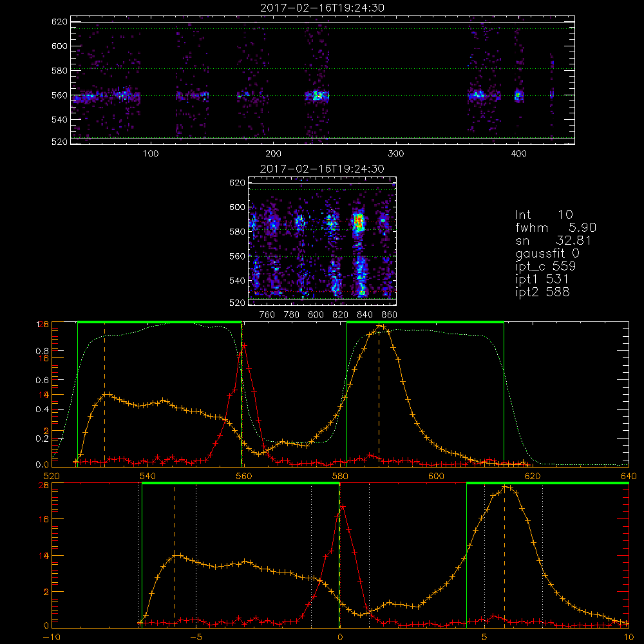644x644 pixels.
Task: Click x-axis label 10 on bottom plot
Action: coord(629,637)
